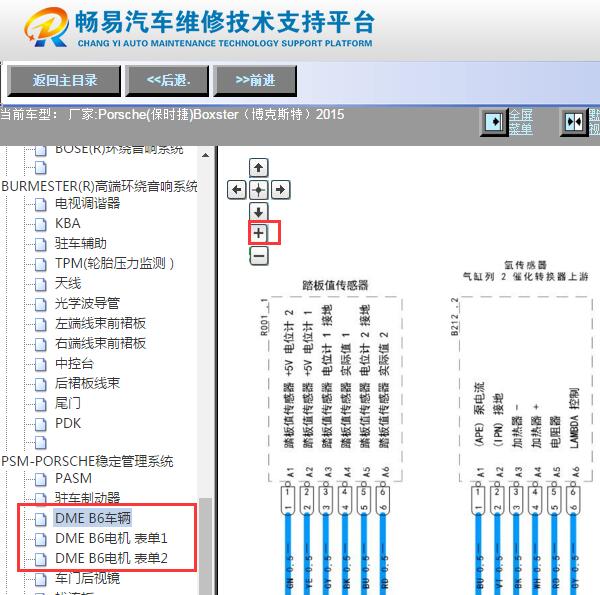Open PDK tree entry
Screen dimensions: 600x595
pyautogui.click(x=68, y=424)
